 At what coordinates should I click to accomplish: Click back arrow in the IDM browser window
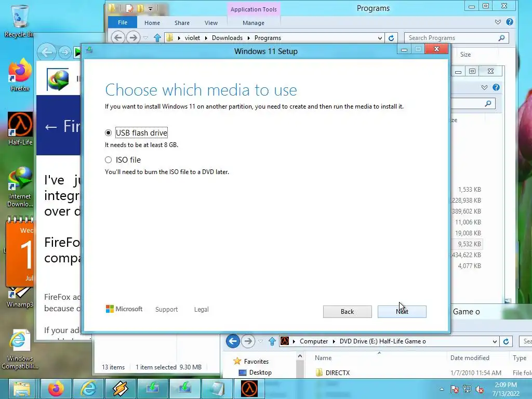tap(47, 52)
